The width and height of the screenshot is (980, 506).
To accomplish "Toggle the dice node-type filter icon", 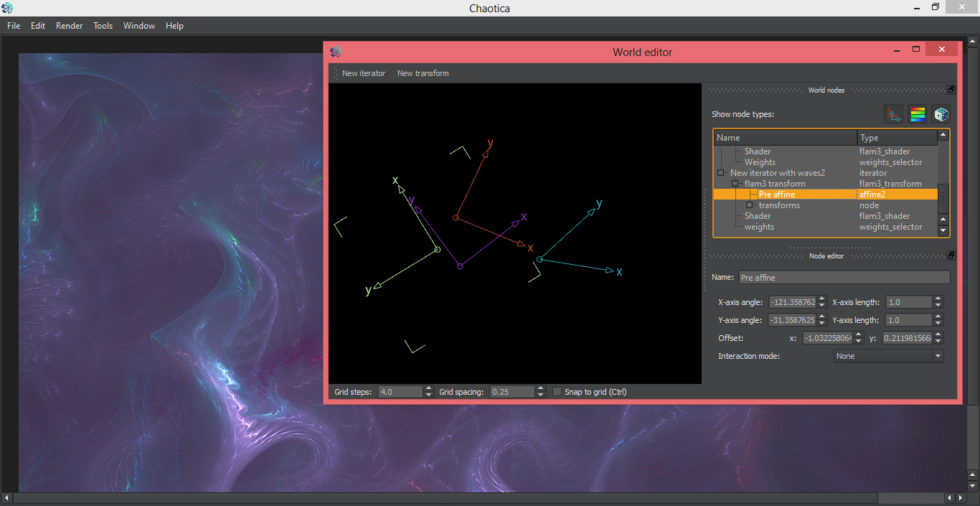I will tap(941, 114).
